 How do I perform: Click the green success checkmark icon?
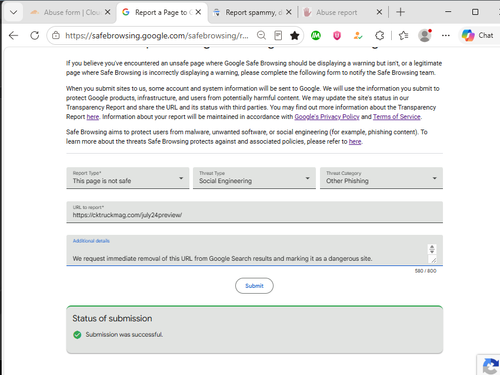click(77, 335)
